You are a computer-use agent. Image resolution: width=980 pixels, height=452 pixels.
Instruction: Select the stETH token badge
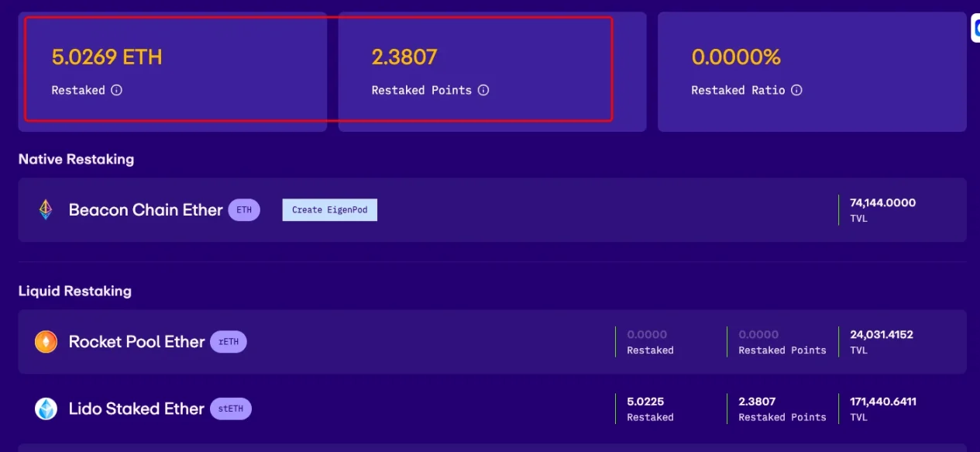coord(231,409)
